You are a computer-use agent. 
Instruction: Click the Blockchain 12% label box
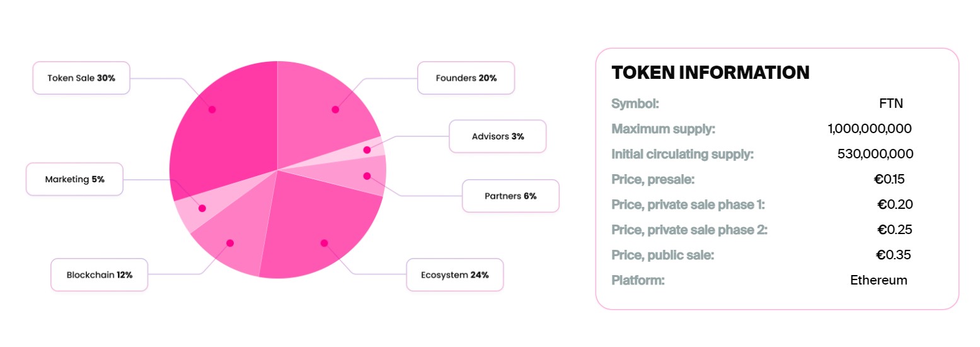99,274
